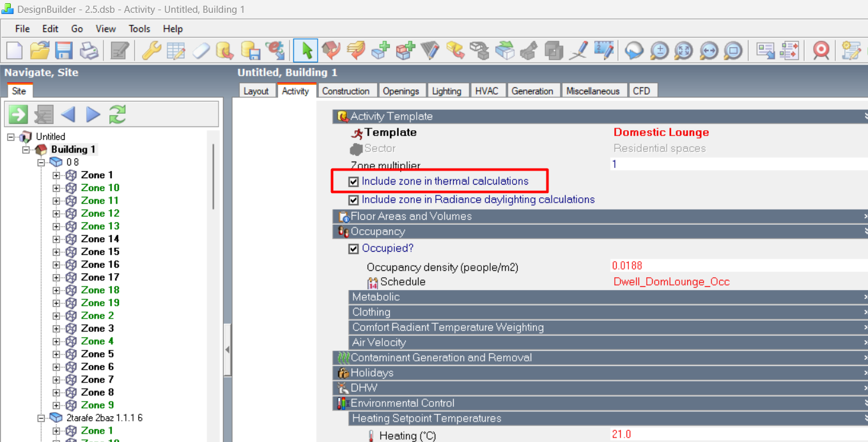Select Zone 10 in the navigator tree

click(100, 188)
